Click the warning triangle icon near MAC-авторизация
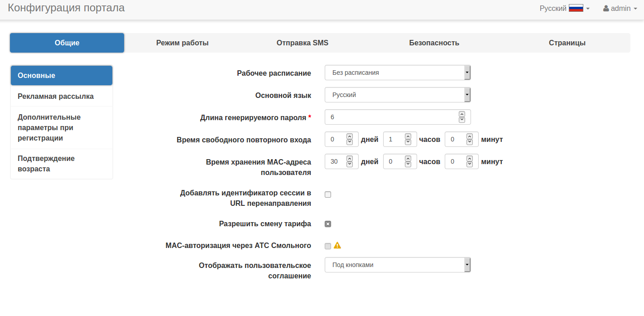Image resolution: width=644 pixels, height=316 pixels. [337, 245]
